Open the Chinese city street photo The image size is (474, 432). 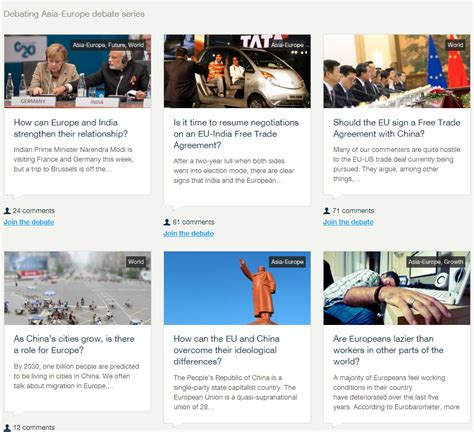77,288
